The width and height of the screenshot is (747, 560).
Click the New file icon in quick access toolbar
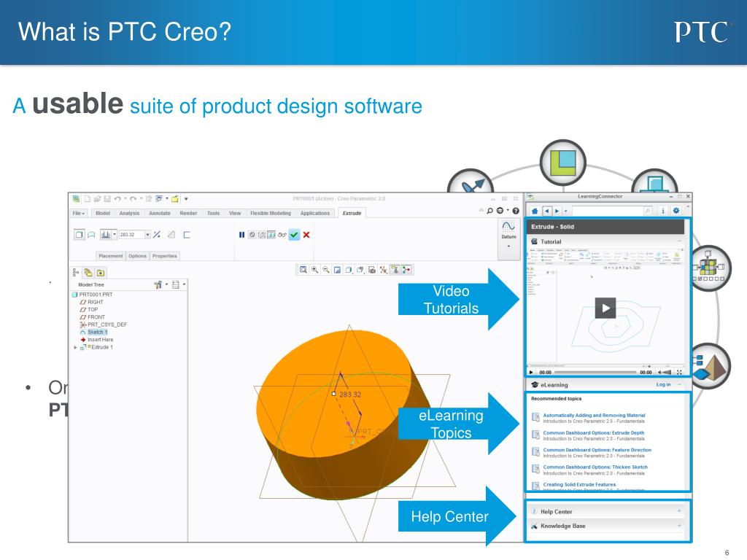88,198
